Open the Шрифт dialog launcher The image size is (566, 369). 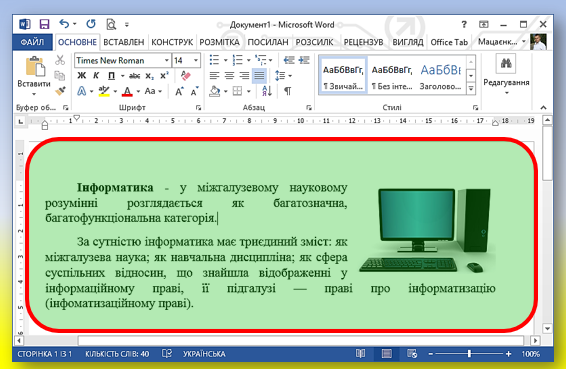tap(198, 107)
